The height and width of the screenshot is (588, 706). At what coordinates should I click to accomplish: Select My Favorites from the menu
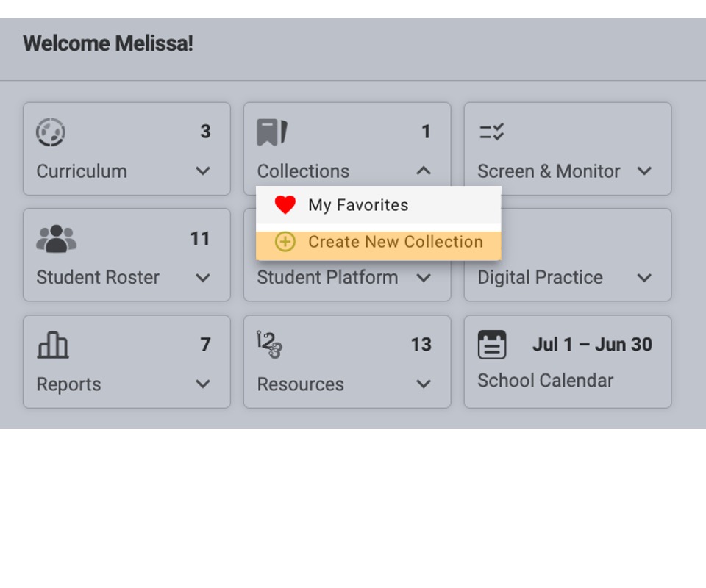click(x=379, y=205)
